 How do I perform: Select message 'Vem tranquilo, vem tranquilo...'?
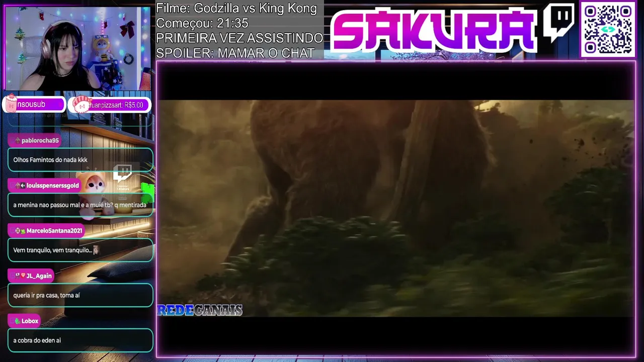pos(80,250)
